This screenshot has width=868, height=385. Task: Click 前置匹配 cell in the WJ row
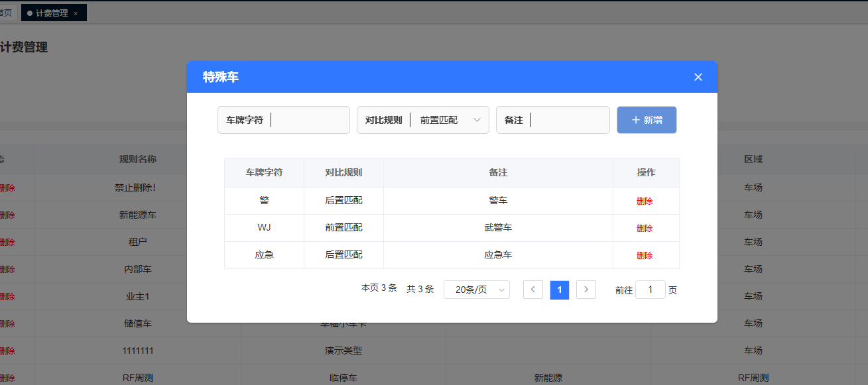coord(343,227)
